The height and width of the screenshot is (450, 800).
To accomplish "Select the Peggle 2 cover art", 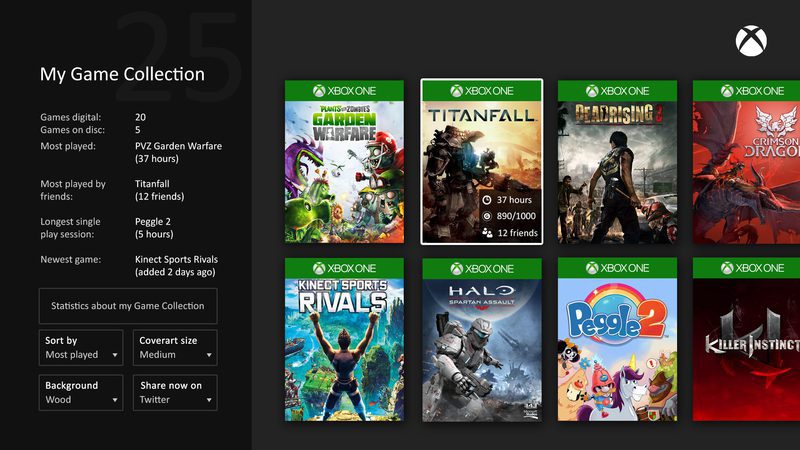I will pos(617,349).
